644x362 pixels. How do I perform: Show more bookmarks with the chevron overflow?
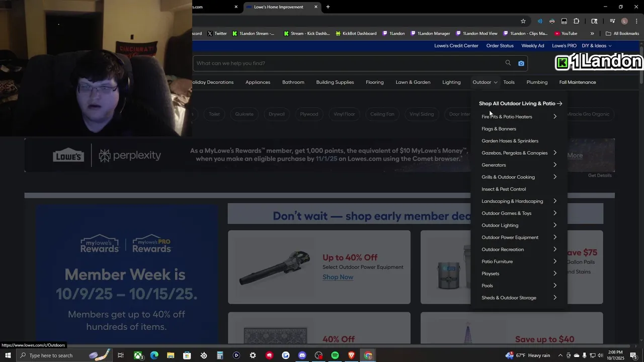tap(592, 34)
